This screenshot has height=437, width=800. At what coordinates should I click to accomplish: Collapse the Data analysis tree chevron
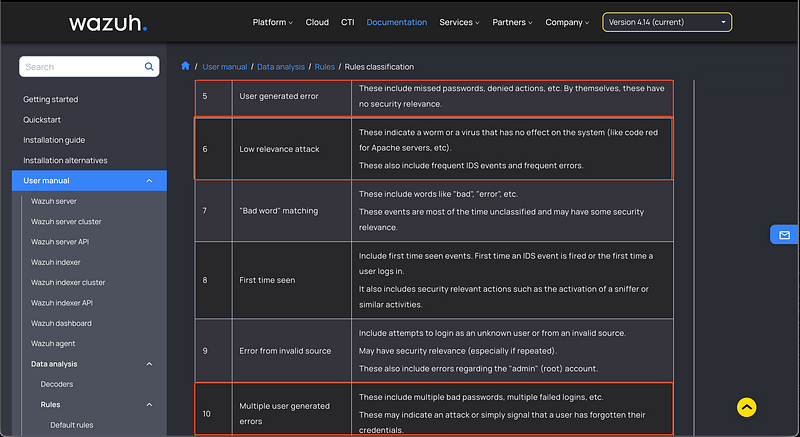click(149, 364)
